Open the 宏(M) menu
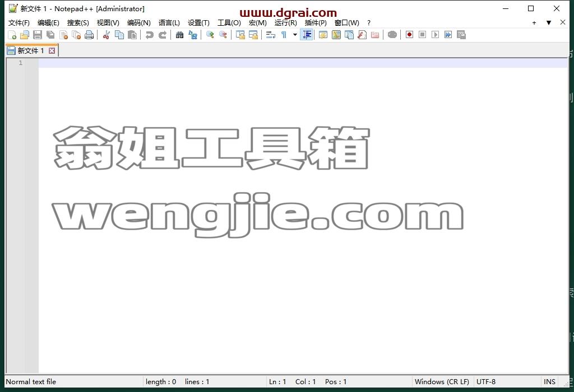This screenshot has width=574, height=392. [x=258, y=22]
